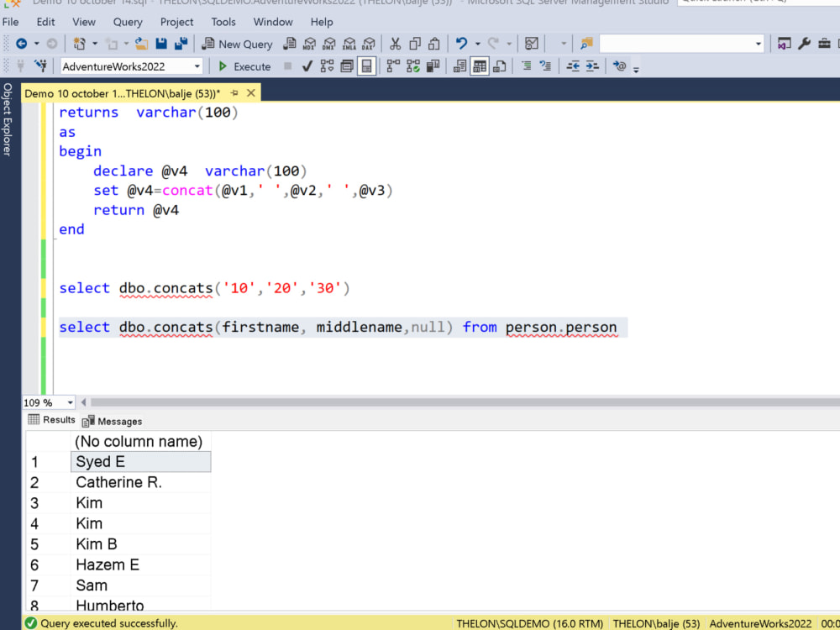Select the 'Syed E' result cell
Viewport: 840px width, 630px height.
pos(141,462)
